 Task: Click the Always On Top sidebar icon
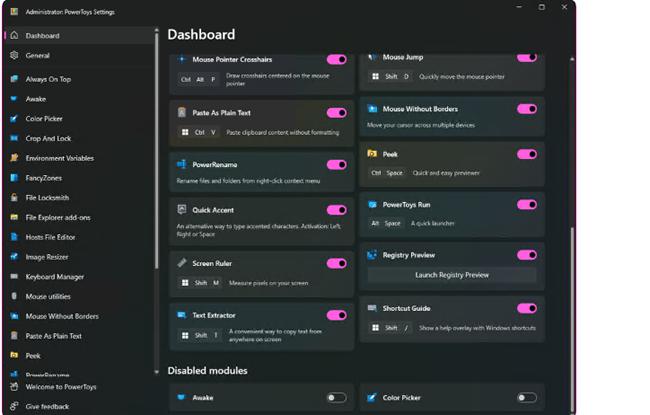click(14, 78)
